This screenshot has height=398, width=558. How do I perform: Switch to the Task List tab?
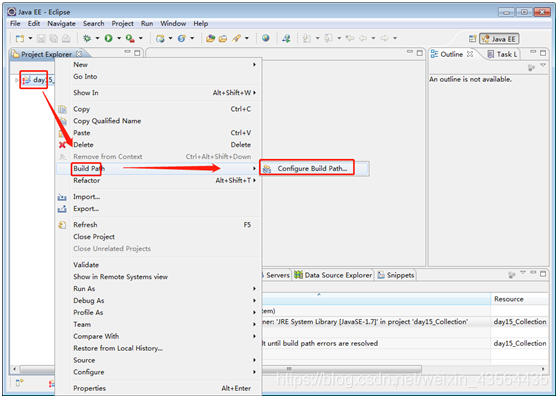[502, 54]
